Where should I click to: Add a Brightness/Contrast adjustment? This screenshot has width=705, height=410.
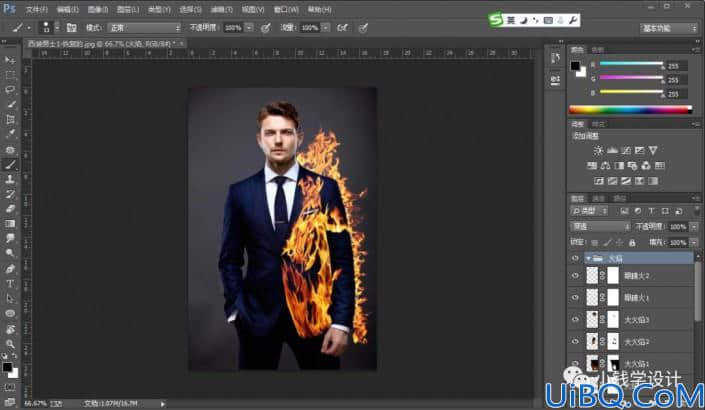pyautogui.click(x=598, y=150)
